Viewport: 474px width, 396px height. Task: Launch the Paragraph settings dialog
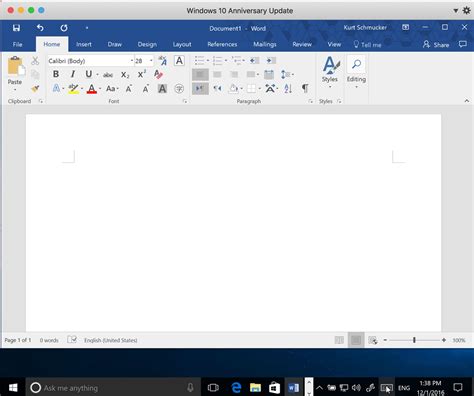click(310, 101)
